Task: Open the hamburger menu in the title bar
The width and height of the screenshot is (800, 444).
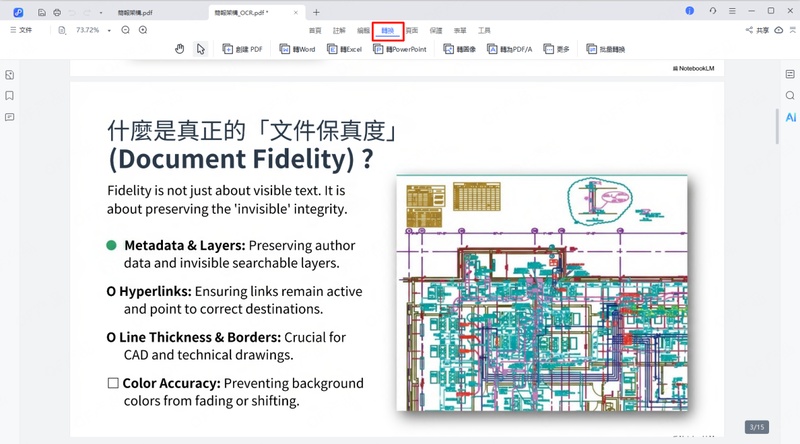Action: [732, 11]
